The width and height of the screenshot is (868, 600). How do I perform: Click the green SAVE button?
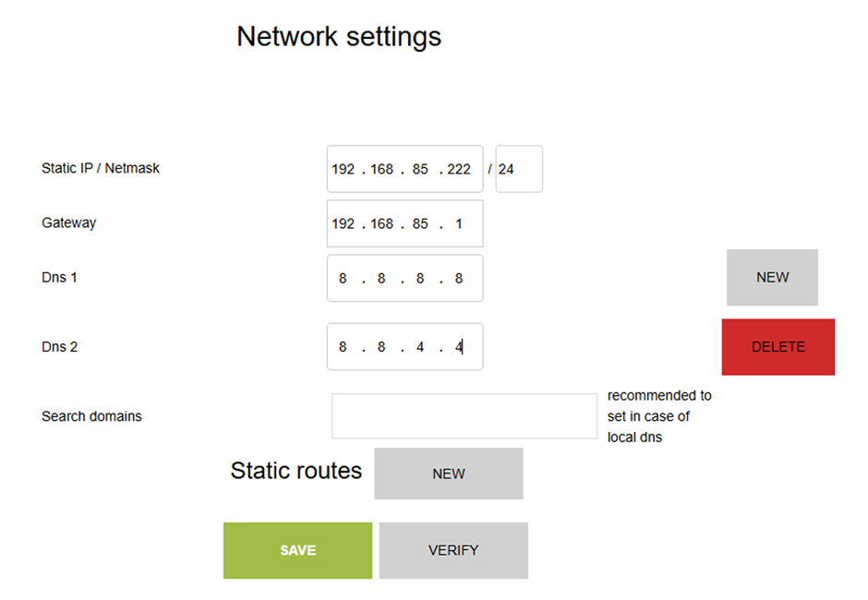click(297, 550)
